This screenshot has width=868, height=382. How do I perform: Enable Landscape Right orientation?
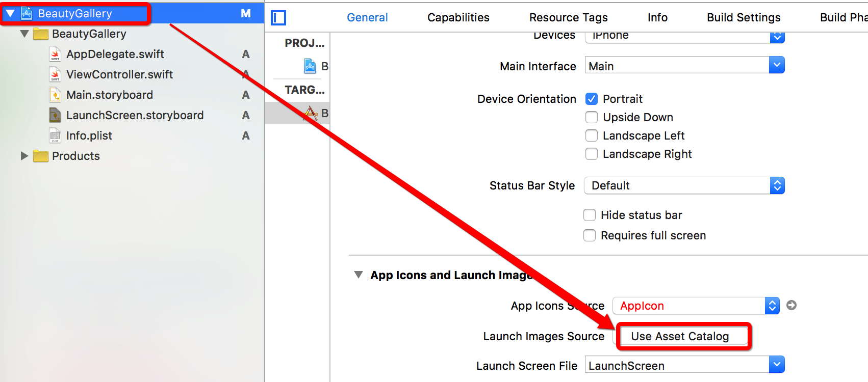tap(592, 154)
